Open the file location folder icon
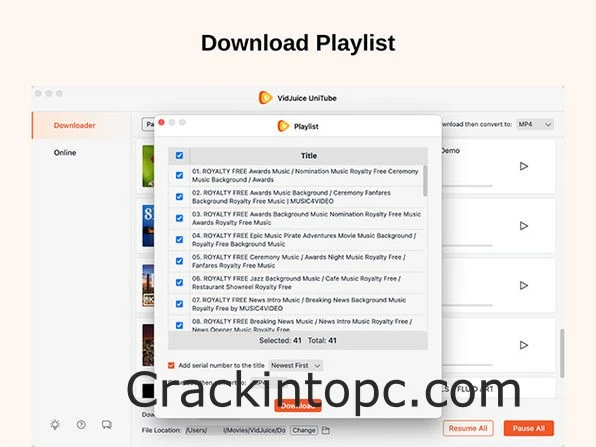This screenshot has width=596, height=447. click(326, 430)
